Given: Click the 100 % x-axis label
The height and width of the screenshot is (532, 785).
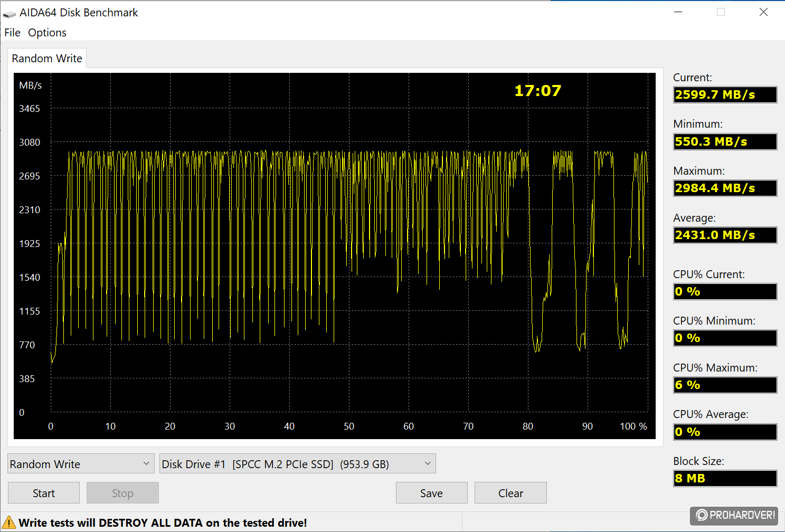Looking at the screenshot, I should point(633,426).
